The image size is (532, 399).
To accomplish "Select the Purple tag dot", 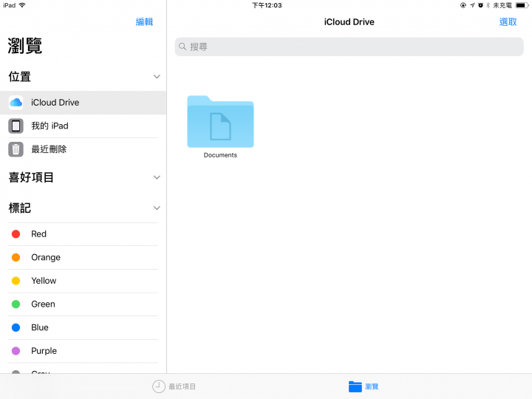I will tap(16, 351).
